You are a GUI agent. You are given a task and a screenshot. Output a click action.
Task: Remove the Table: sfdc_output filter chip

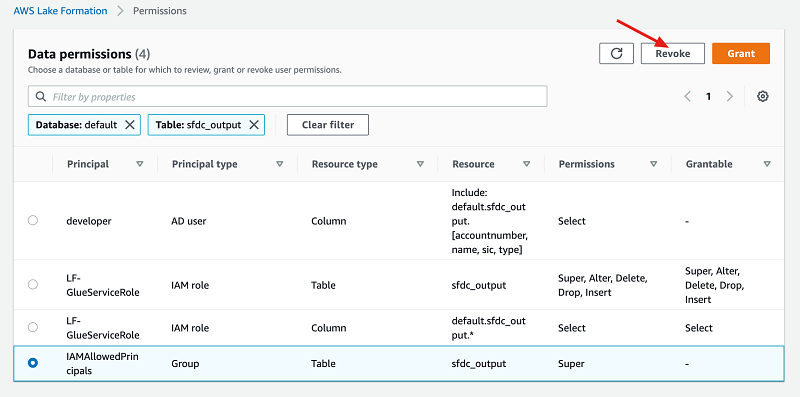click(x=254, y=125)
